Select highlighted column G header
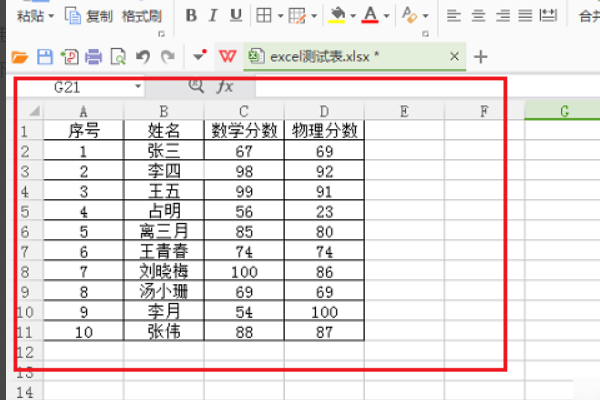Screen dimensions: 600x400 (x=564, y=111)
